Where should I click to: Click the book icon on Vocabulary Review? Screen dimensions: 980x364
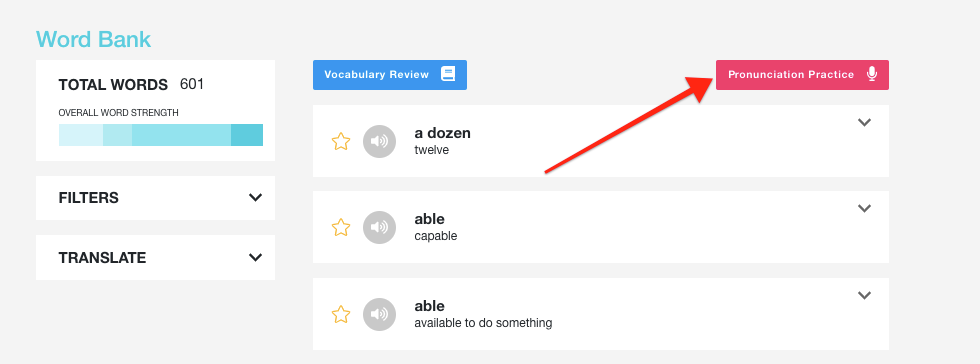(448, 75)
